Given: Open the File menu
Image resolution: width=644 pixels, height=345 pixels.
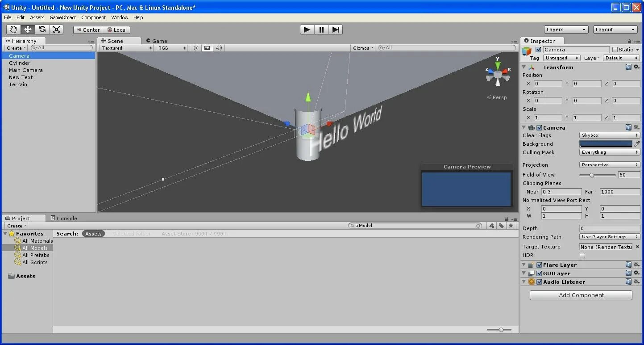Looking at the screenshot, I should (x=8, y=17).
